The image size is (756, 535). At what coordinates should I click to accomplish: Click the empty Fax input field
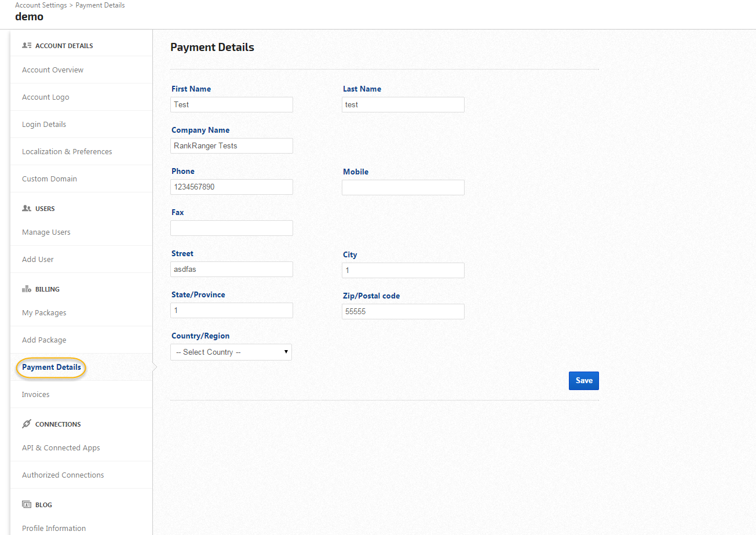click(x=232, y=228)
